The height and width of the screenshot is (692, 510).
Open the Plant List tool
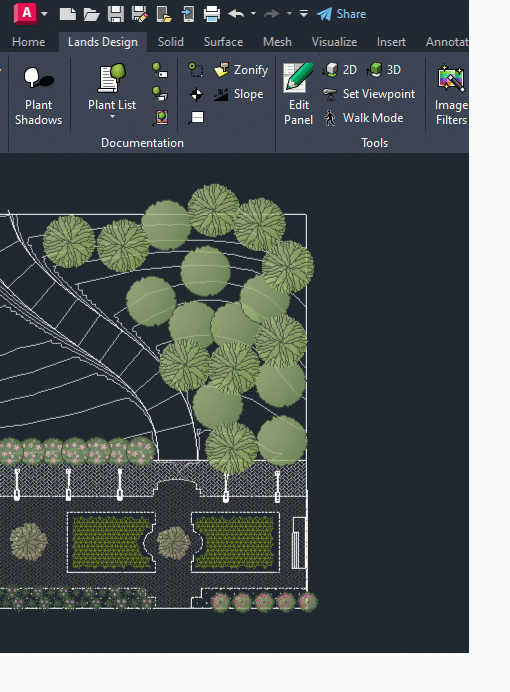pyautogui.click(x=112, y=86)
